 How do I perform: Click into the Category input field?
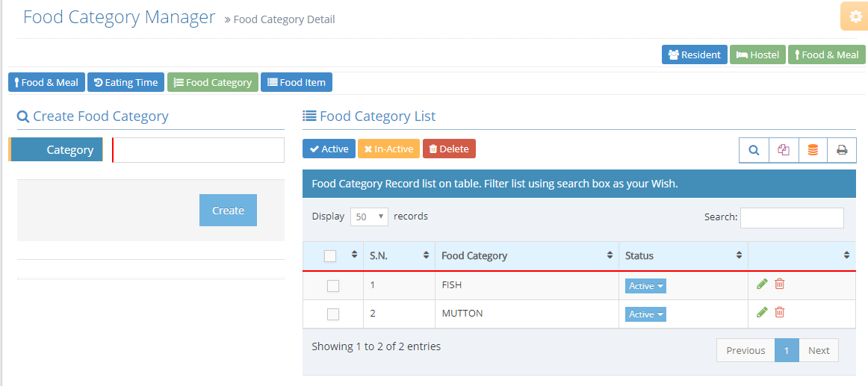pyautogui.click(x=198, y=150)
